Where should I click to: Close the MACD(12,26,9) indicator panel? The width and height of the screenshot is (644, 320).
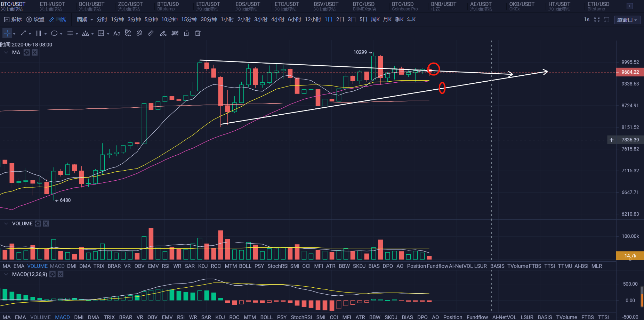[x=61, y=274]
